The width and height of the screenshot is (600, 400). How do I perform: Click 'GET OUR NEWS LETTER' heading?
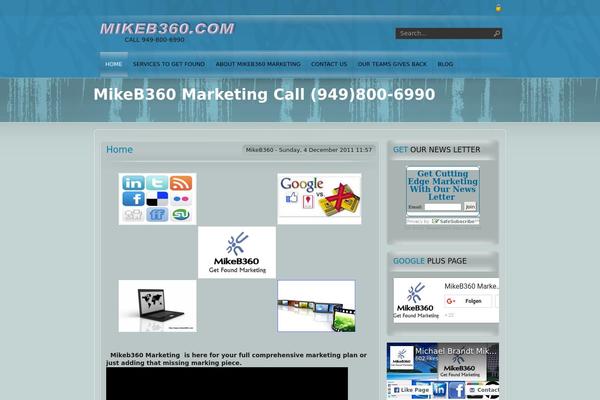[437, 150]
